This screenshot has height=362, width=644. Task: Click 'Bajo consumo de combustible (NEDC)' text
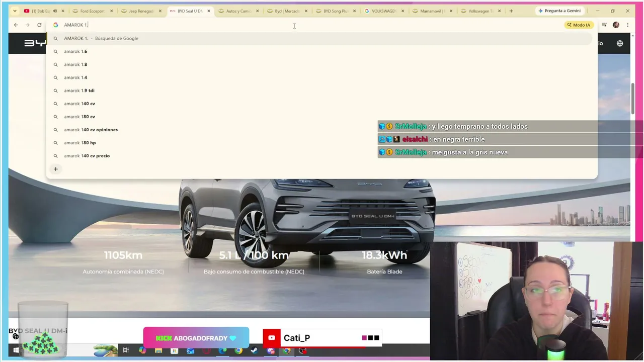tap(254, 271)
